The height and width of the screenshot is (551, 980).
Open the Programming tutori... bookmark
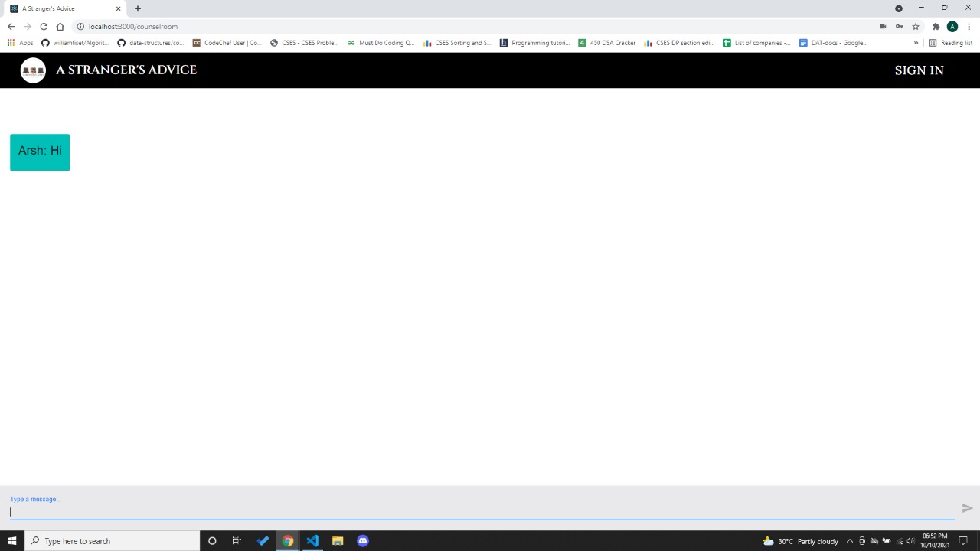click(x=534, y=43)
